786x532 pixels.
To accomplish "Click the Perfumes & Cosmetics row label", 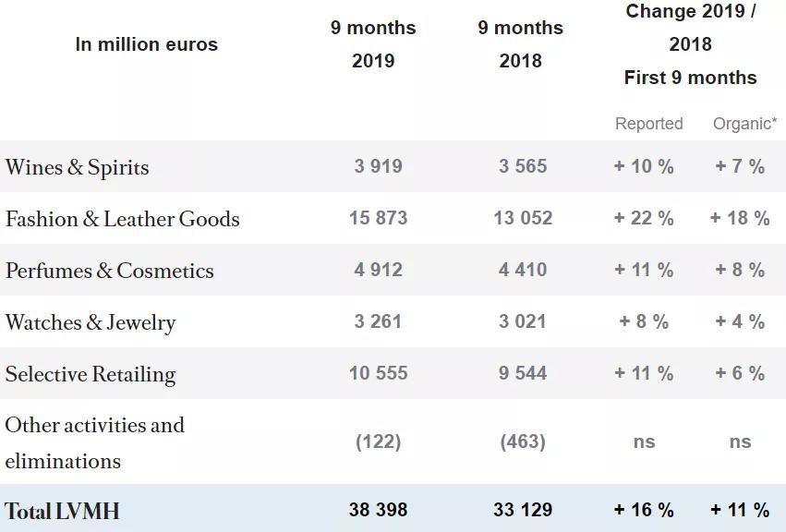I will pos(109,271).
